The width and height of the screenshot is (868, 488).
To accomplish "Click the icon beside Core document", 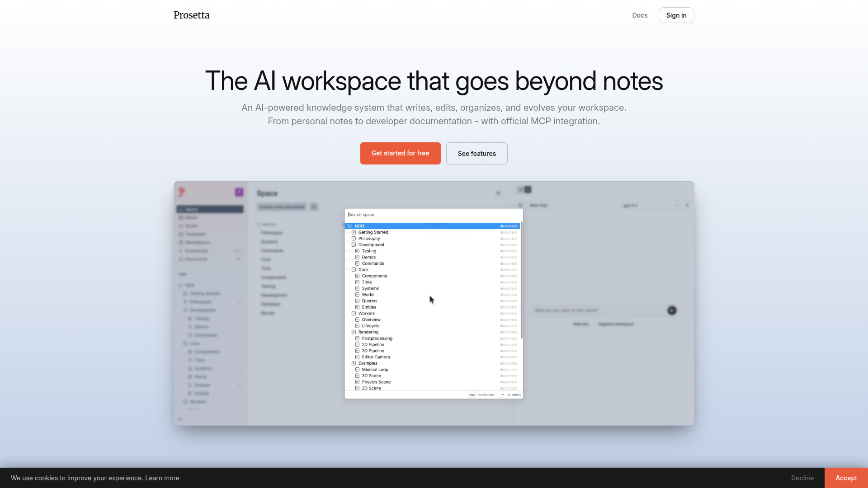I will [354, 270].
